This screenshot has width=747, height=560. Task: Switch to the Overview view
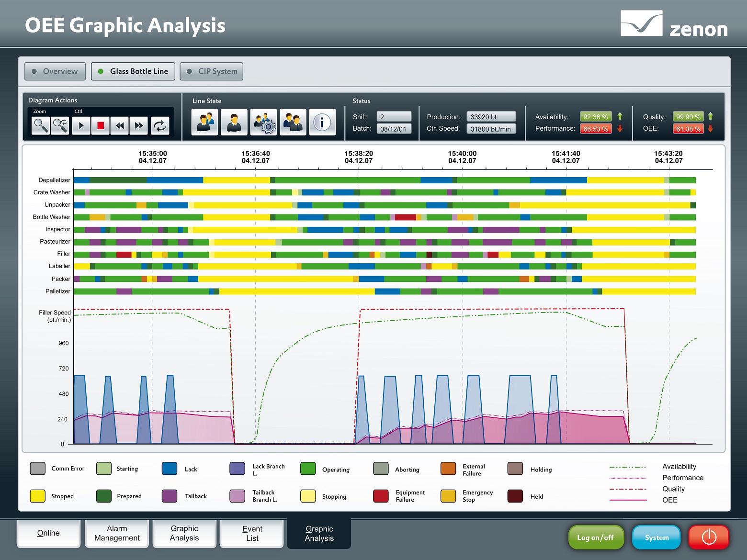point(55,71)
